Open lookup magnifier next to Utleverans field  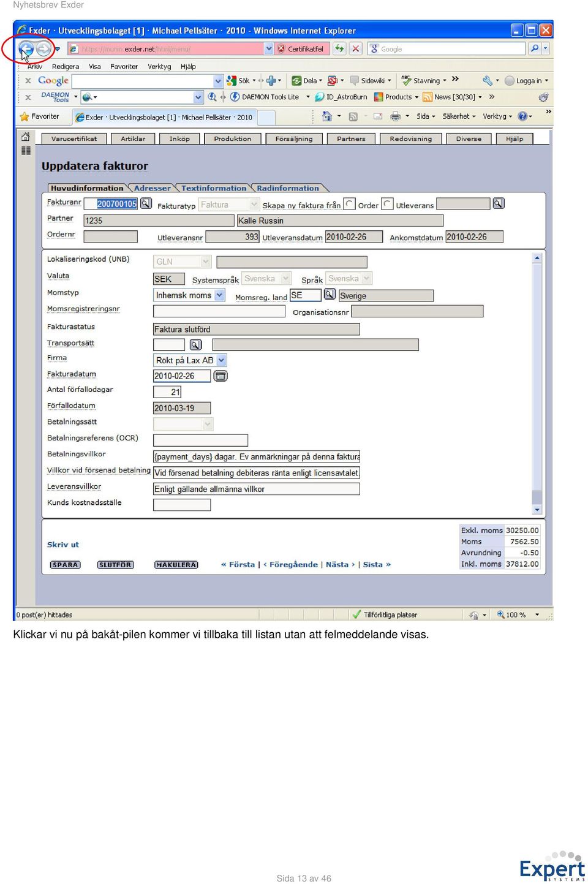pos(499,203)
